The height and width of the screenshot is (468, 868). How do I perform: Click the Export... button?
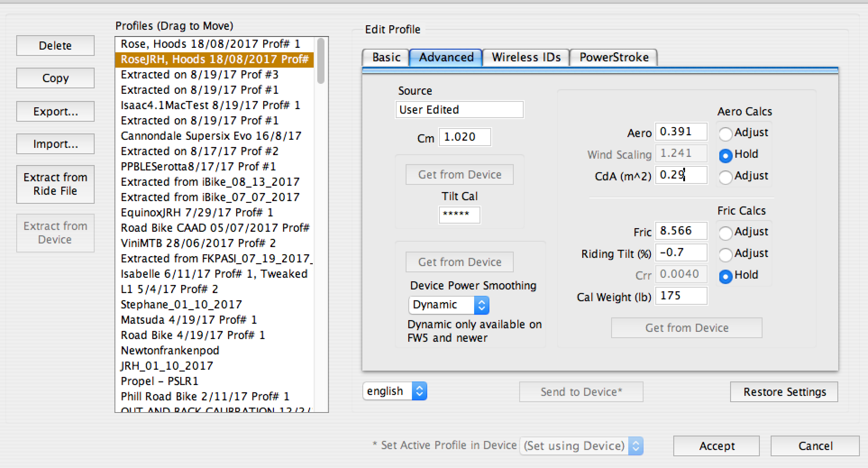(55, 111)
